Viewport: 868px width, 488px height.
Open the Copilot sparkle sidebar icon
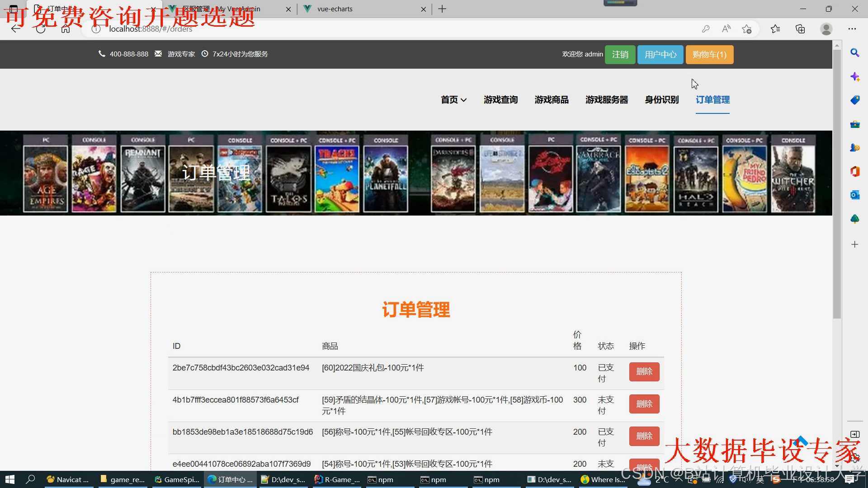click(x=854, y=77)
